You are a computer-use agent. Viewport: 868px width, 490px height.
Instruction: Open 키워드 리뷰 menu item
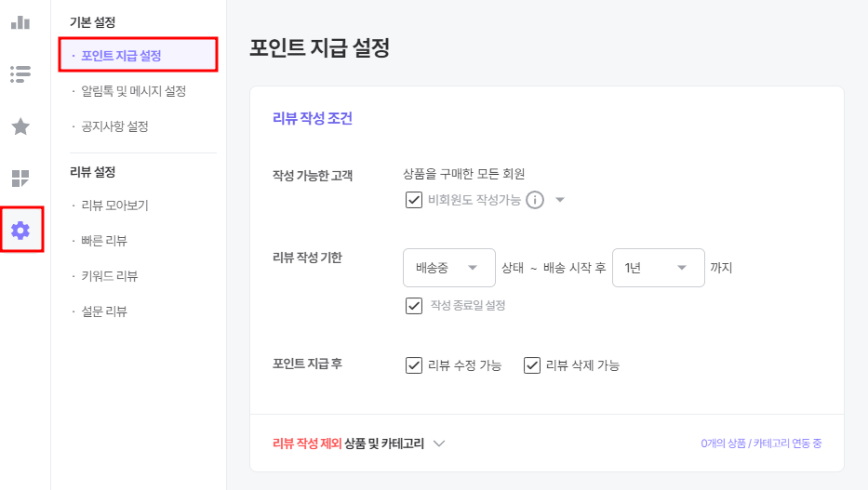[109, 276]
